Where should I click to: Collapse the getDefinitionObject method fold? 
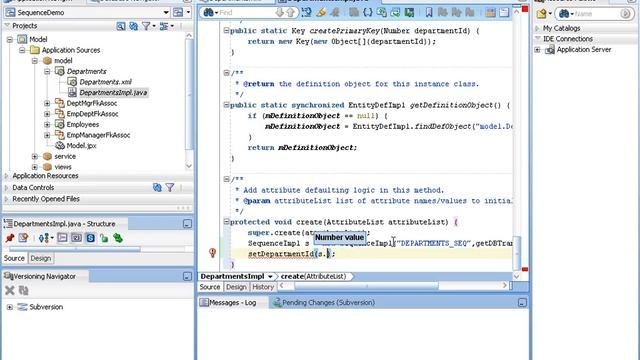[x=226, y=105]
